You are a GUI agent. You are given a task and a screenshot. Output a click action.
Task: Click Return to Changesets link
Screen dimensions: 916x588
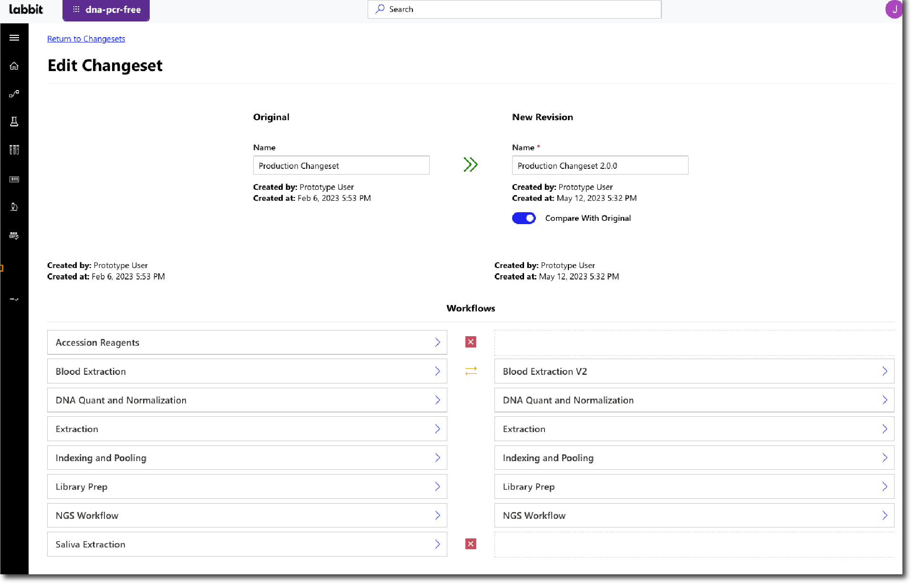tap(85, 38)
